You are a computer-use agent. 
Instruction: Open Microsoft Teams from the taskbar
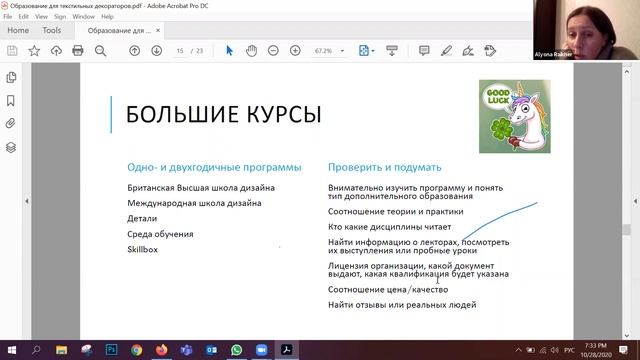[187, 350]
